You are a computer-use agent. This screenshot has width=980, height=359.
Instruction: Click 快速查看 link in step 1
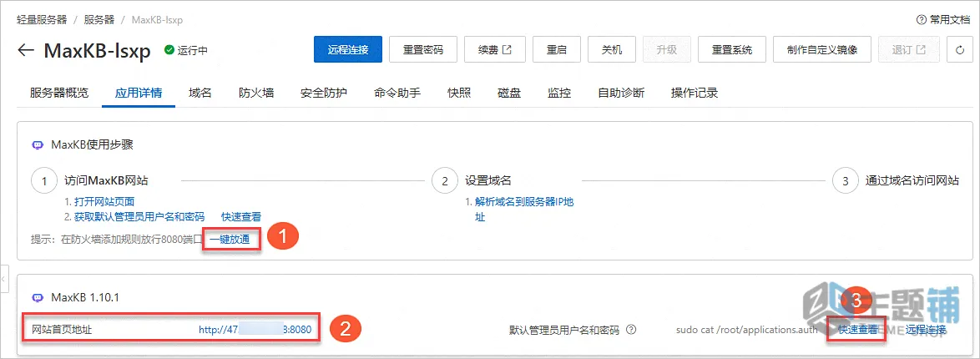click(241, 216)
